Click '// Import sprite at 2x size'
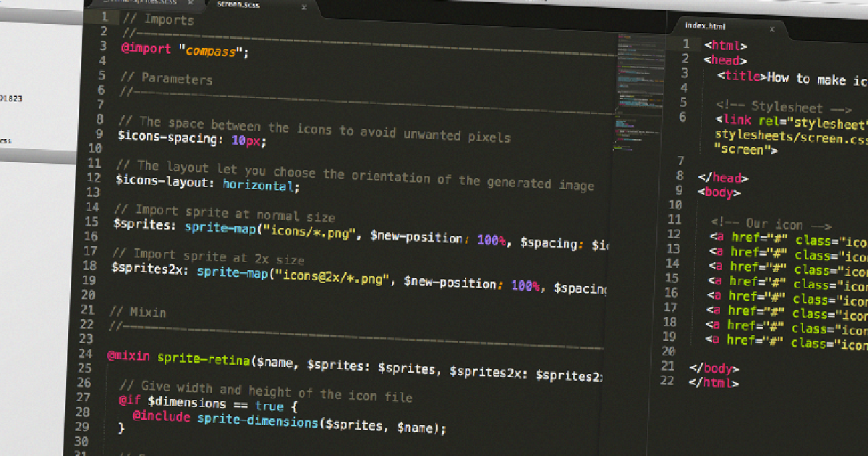The image size is (868, 456). pos(208,256)
